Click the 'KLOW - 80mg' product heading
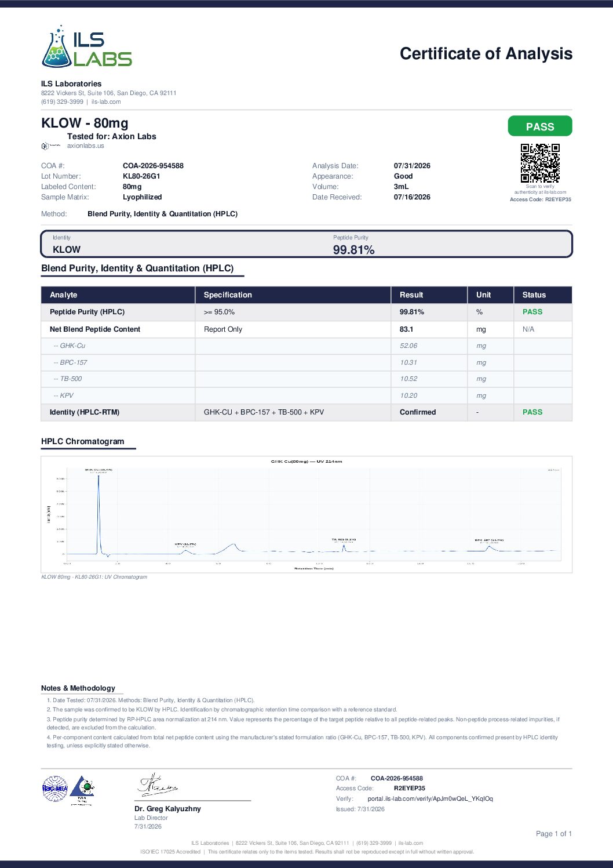The height and width of the screenshot is (868, 613). [85, 123]
